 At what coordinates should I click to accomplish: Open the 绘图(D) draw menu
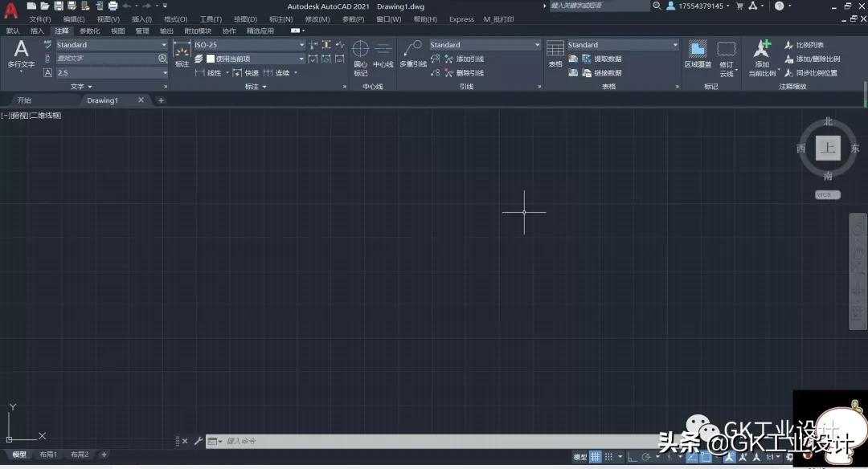point(244,19)
